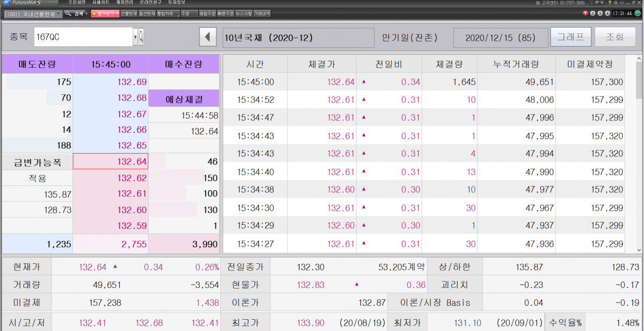Click the globe icon beside the clock
Viewport: 644px width, 331px height.
click(639, 13)
